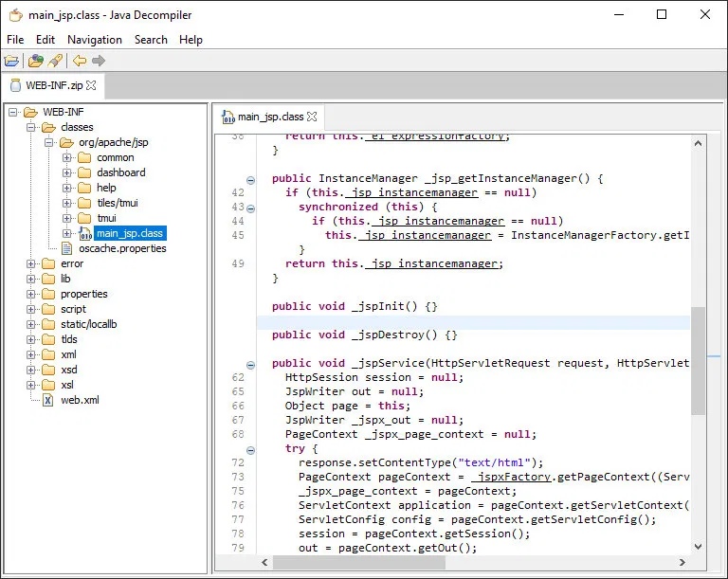Switch to the WEB-INF.zip tab
728x579 pixels.
(53, 85)
